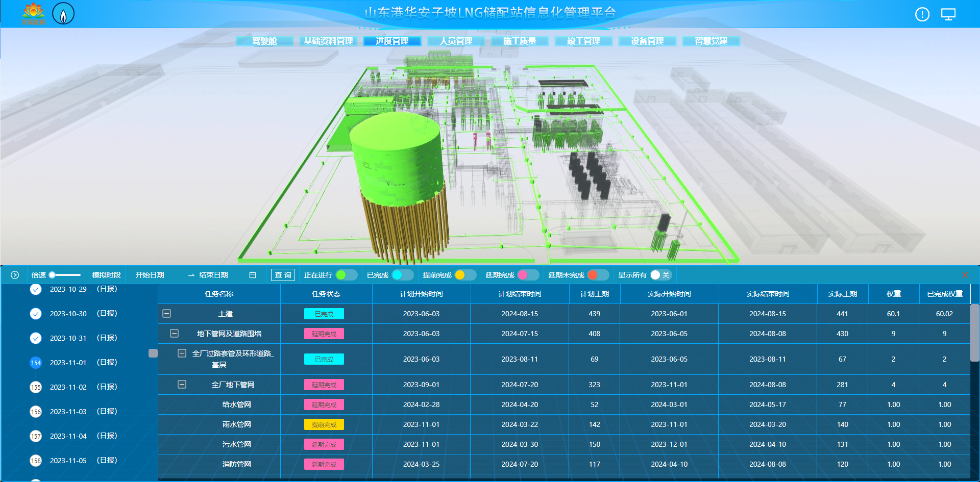Viewport: 980px width, 482px height.
Task: Toggle the 延期完成 pink switch
Action: [528, 275]
